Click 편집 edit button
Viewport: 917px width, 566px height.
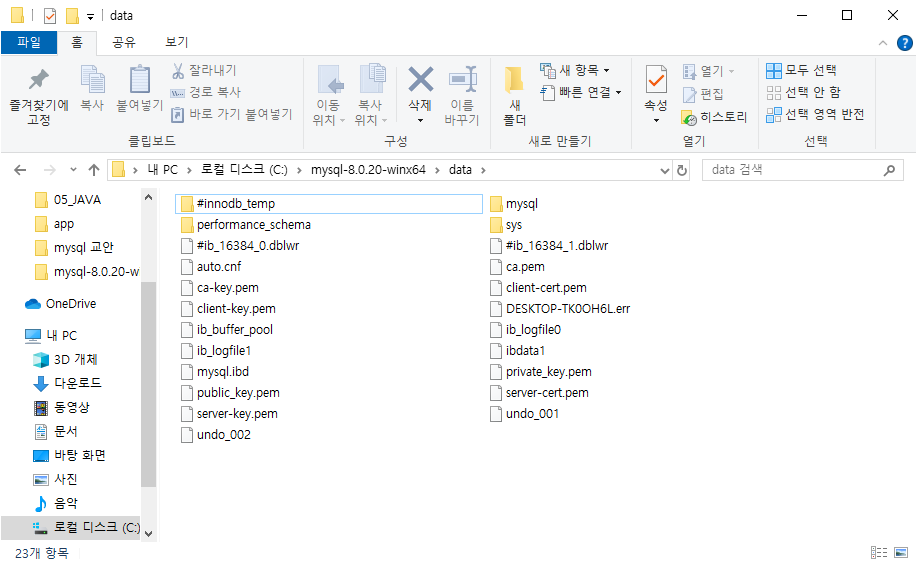[703, 94]
